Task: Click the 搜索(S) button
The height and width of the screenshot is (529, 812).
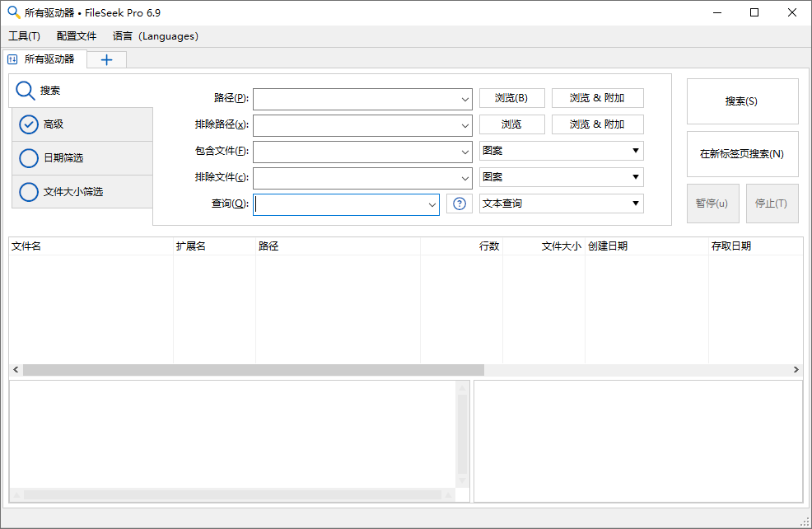Action: [x=742, y=101]
